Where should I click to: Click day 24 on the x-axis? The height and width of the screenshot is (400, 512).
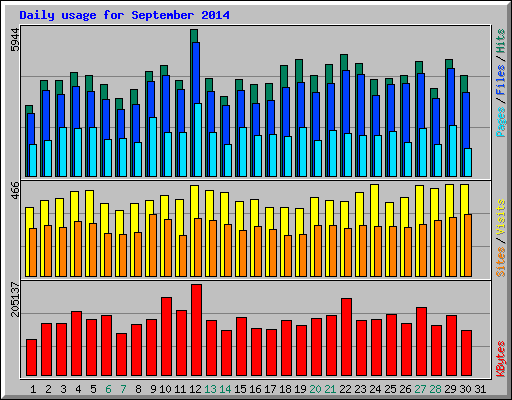(375, 389)
